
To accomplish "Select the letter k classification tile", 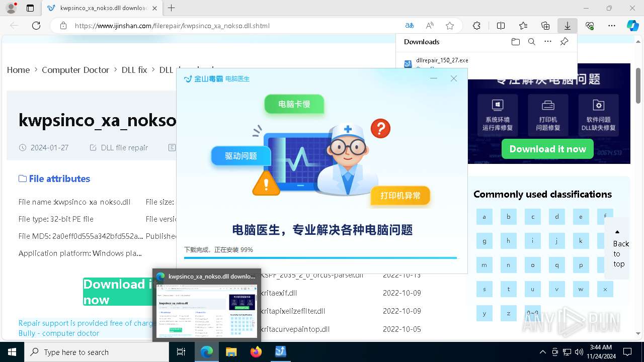I will tap(581, 241).
